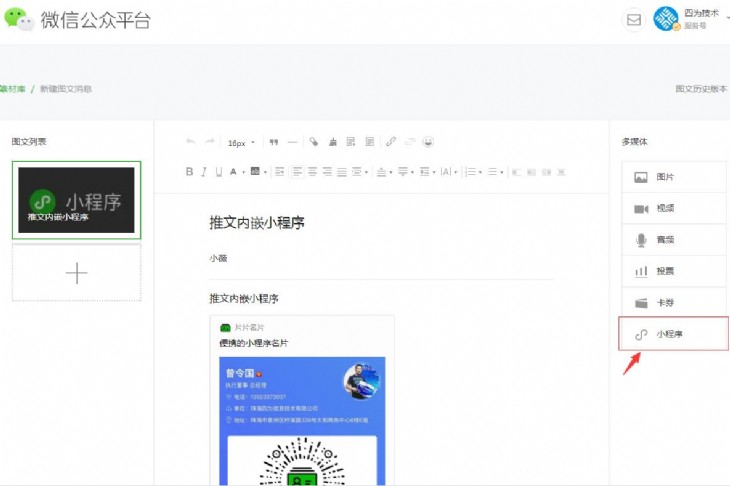Open the background color dropdown arrow
The height and width of the screenshot is (486, 730).
point(265,172)
